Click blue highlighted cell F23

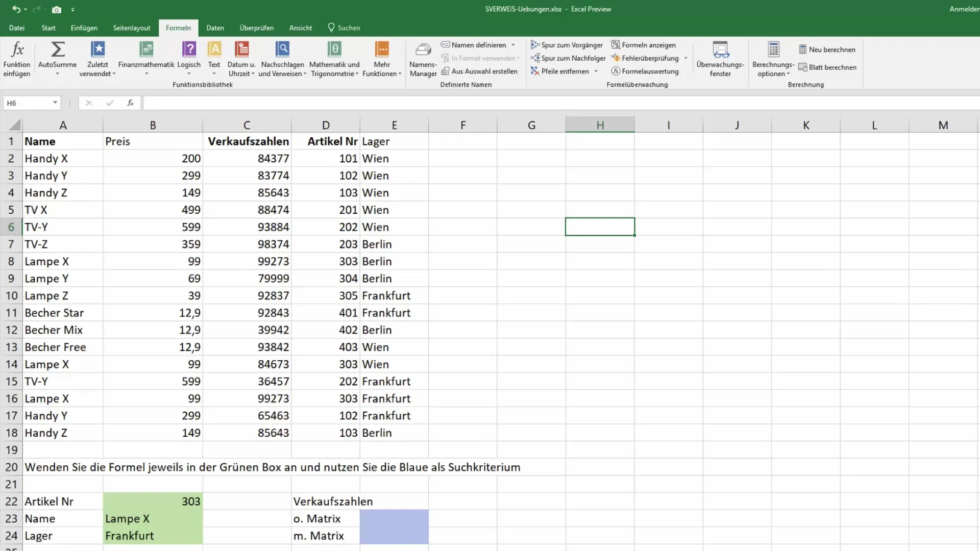(394, 518)
